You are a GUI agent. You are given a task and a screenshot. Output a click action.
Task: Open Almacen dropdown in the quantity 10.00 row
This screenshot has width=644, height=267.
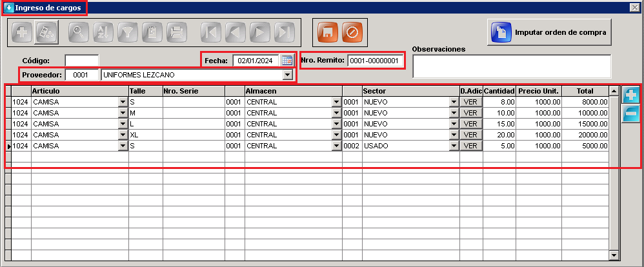(337, 113)
